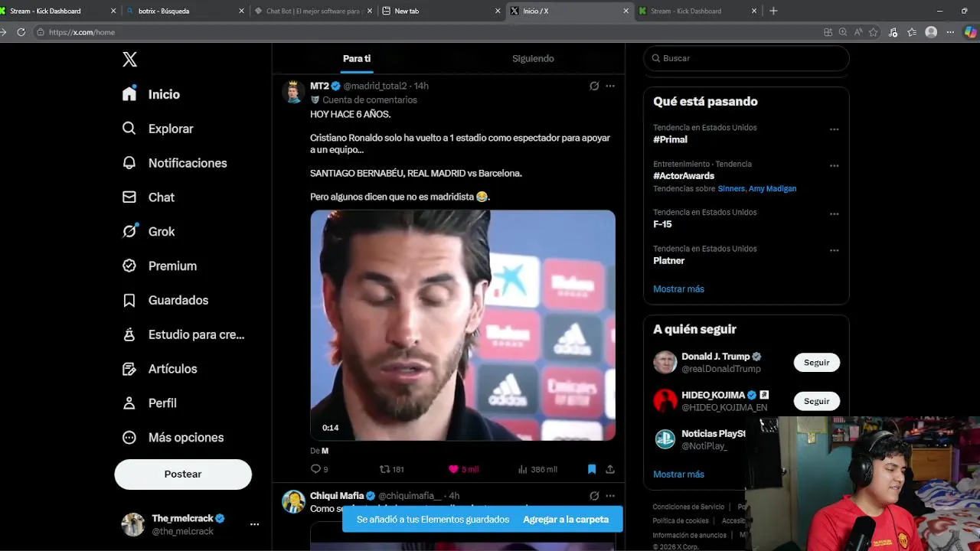Open the Sinners trend link
The image size is (980, 551).
click(731, 189)
